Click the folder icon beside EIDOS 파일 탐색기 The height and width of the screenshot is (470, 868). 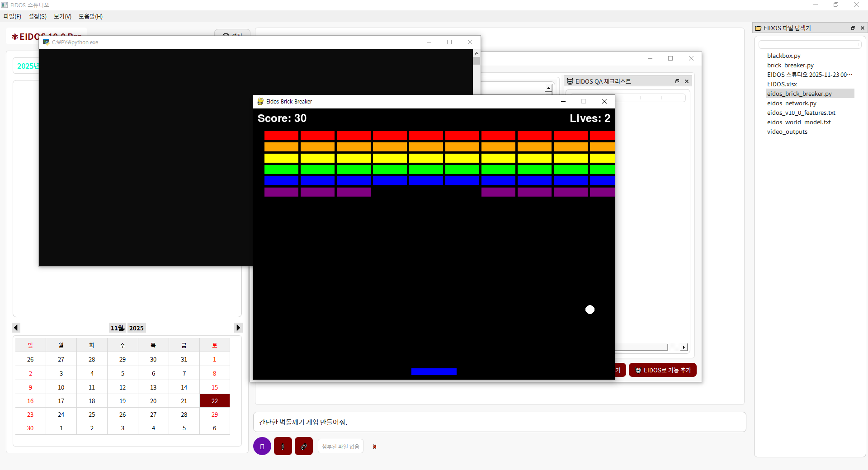pos(758,28)
